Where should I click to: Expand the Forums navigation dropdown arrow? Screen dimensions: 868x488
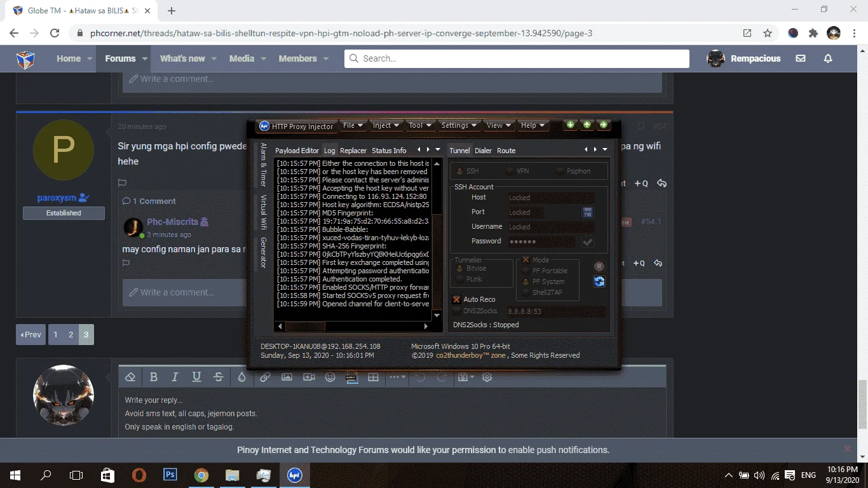point(145,58)
